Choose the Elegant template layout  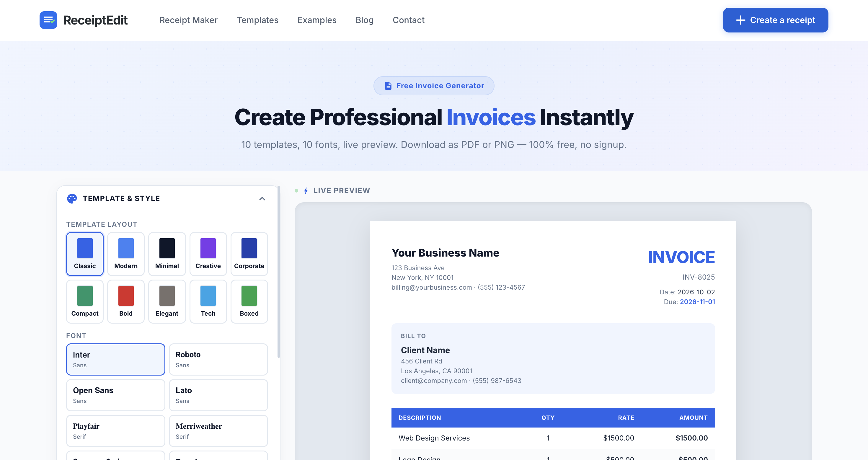[x=167, y=301]
